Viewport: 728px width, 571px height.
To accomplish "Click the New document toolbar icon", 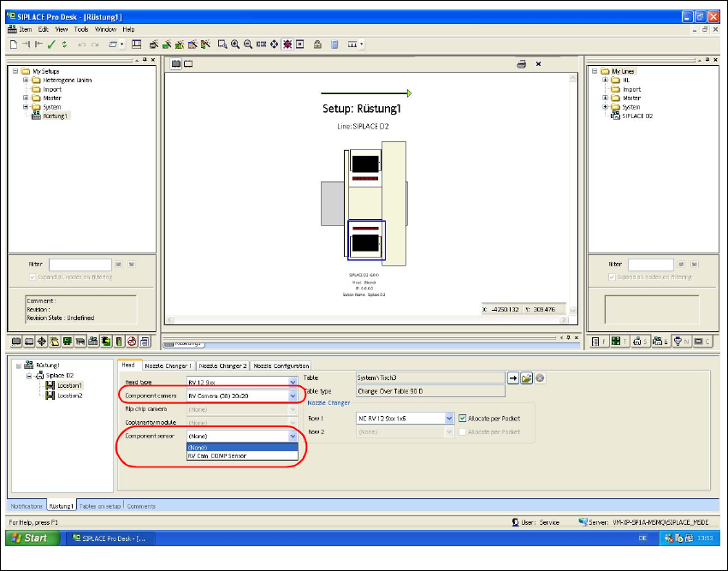I will [x=14, y=44].
